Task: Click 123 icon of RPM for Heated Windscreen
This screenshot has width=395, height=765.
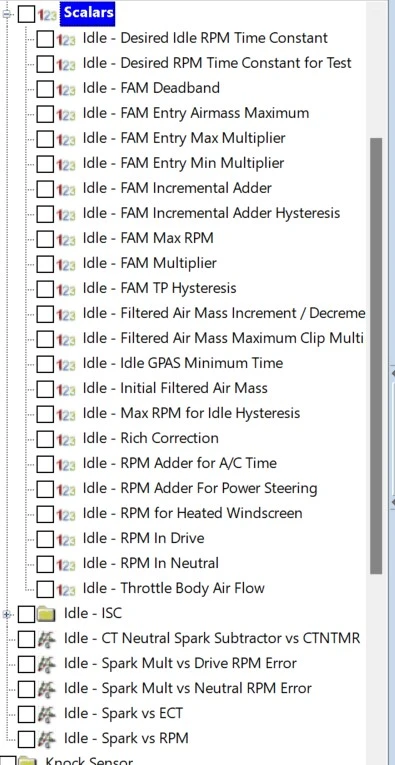Action: [66, 514]
